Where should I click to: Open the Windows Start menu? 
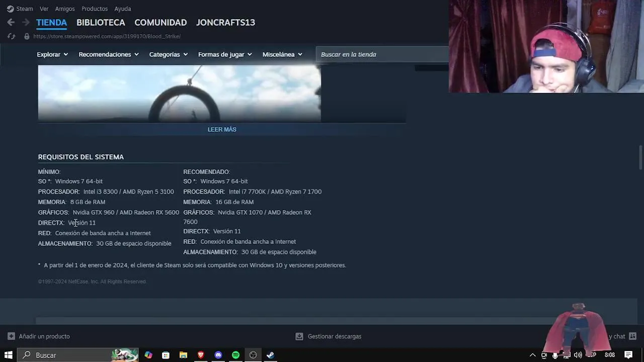pyautogui.click(x=9, y=355)
